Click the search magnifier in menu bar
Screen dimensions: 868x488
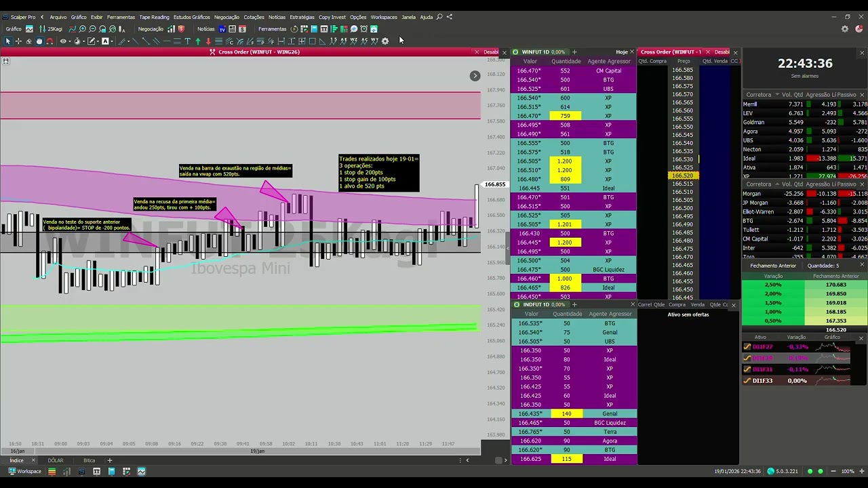tap(439, 17)
